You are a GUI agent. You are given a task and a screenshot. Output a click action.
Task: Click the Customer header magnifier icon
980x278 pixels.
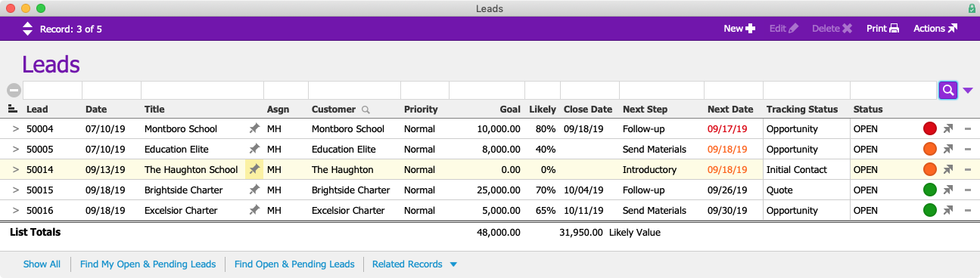366,110
